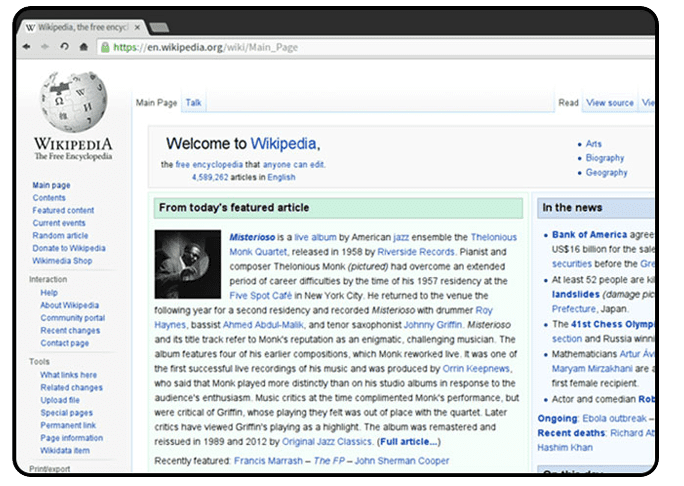Reload the page with the refresh icon

point(64,46)
